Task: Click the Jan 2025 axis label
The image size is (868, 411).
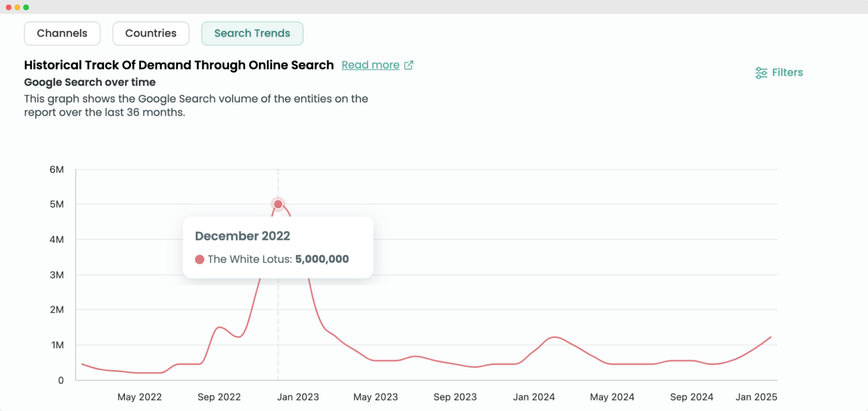Action: [756, 397]
